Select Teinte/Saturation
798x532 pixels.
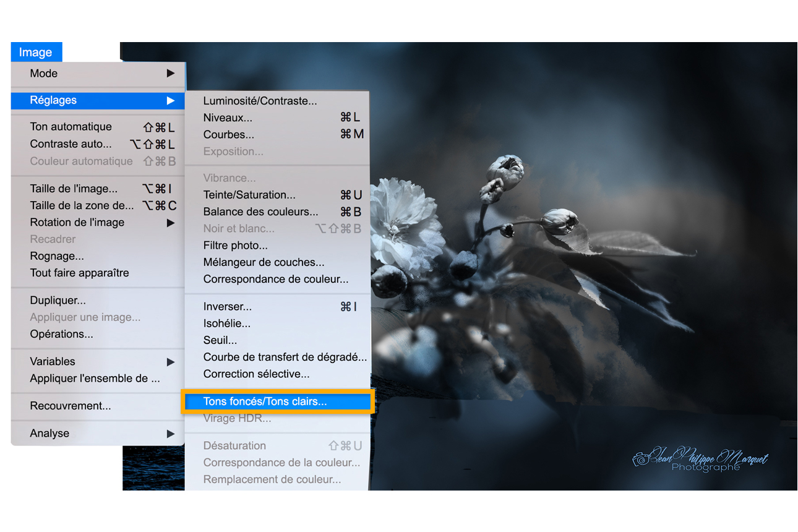coord(249,195)
